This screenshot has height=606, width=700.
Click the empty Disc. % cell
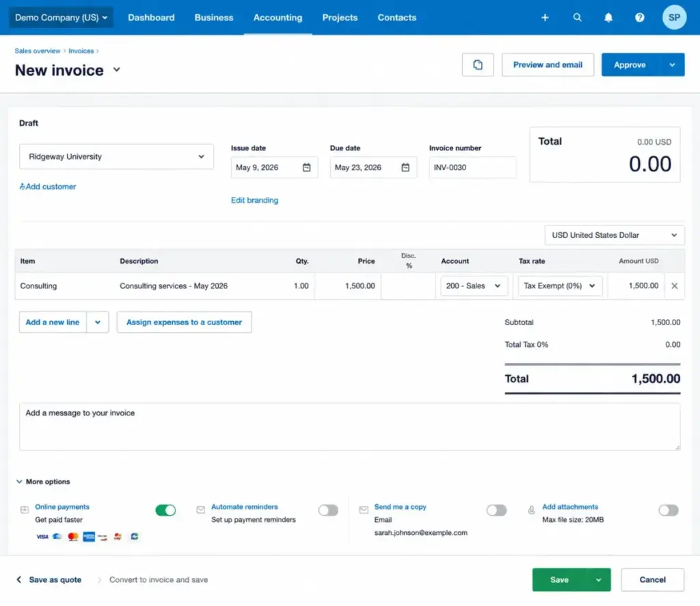(x=408, y=286)
